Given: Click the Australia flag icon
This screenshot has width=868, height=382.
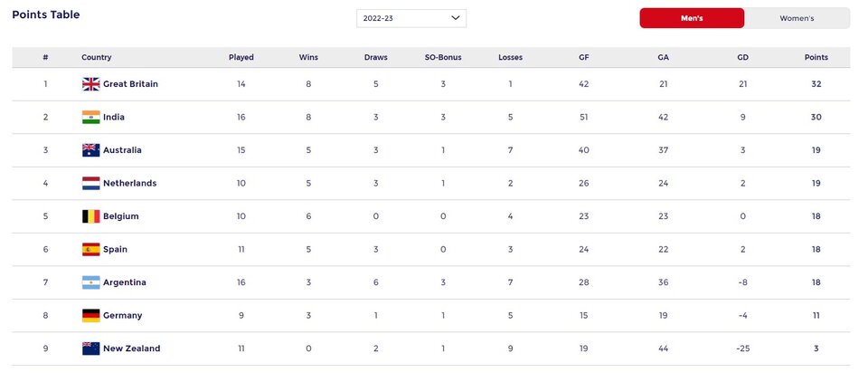Looking at the screenshot, I should tap(90, 150).
